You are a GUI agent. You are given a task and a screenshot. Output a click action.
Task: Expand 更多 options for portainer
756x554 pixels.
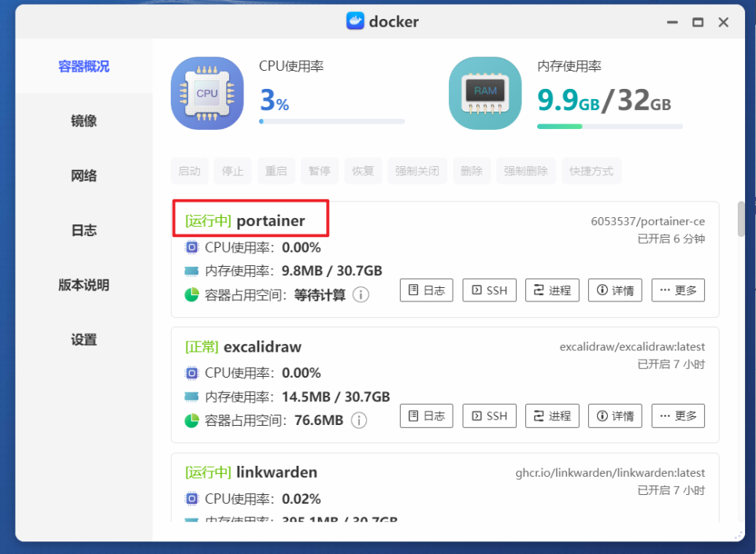(x=678, y=290)
